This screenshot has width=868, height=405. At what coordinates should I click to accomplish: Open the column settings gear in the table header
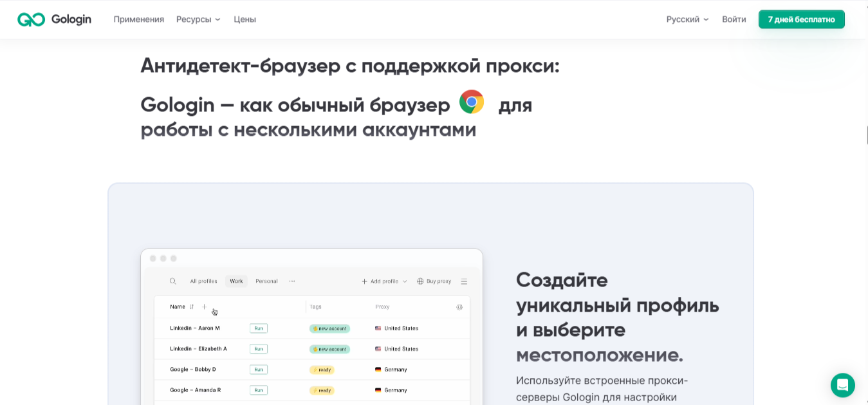459,306
